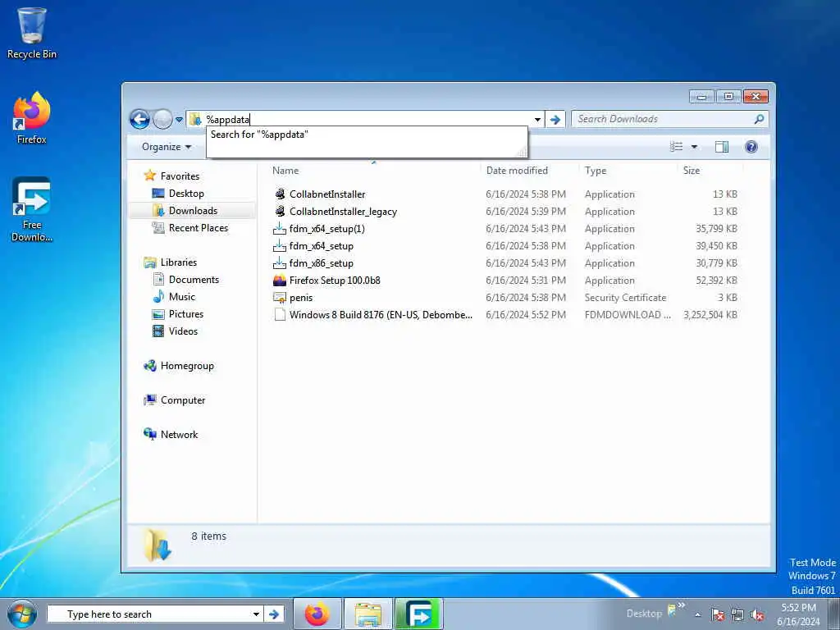
Task: Show hidden system tray icons
Action: 697,614
